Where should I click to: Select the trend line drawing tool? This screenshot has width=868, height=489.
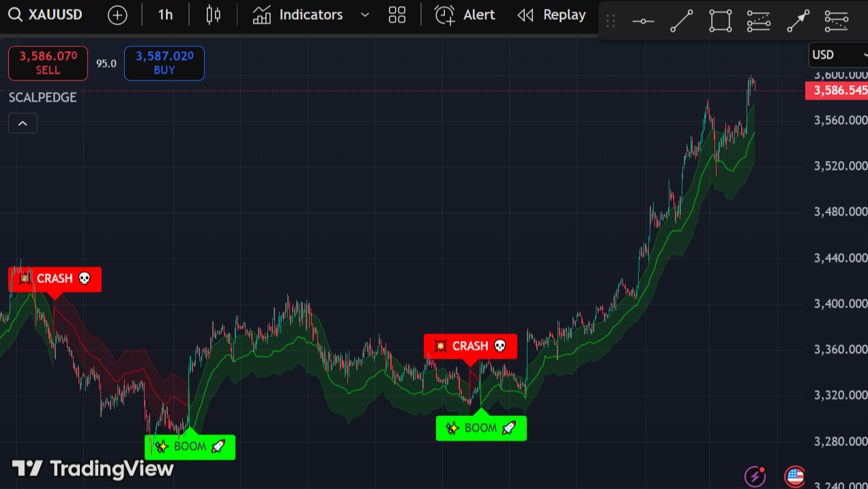click(x=682, y=21)
